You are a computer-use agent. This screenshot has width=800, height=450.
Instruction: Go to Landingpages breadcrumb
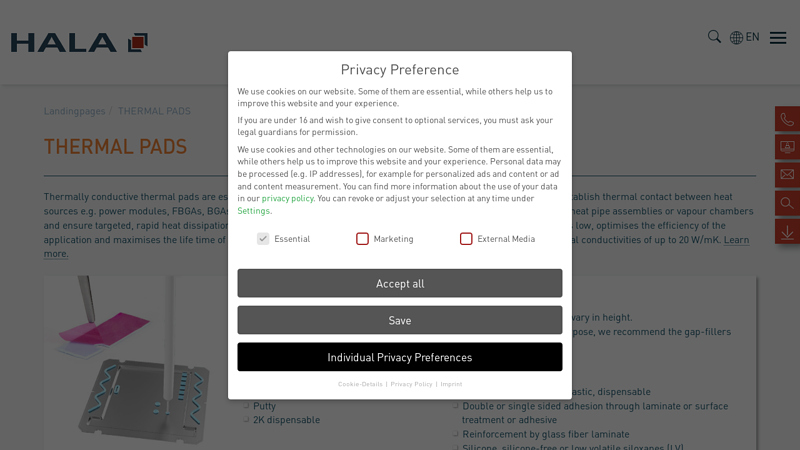click(x=74, y=111)
